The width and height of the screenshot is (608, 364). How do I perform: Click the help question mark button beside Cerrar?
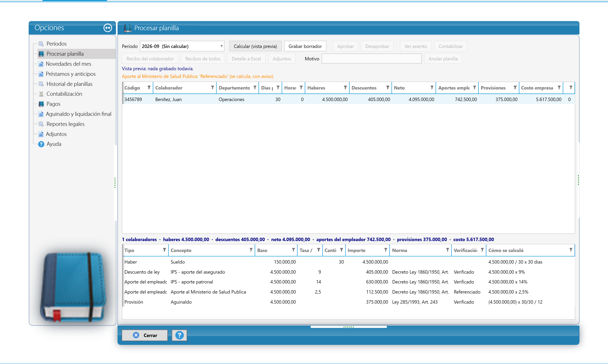click(x=179, y=335)
